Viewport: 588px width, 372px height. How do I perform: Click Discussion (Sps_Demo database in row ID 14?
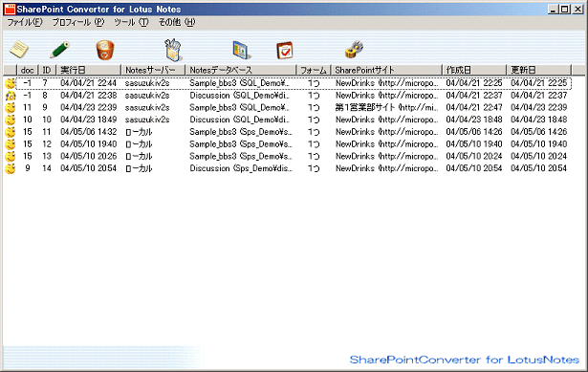coord(240,168)
